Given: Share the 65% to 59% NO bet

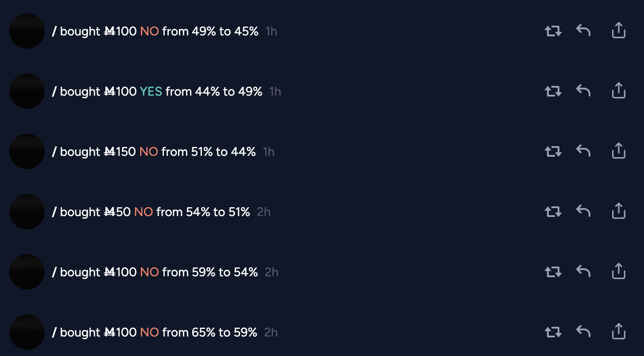Looking at the screenshot, I should tap(618, 332).
